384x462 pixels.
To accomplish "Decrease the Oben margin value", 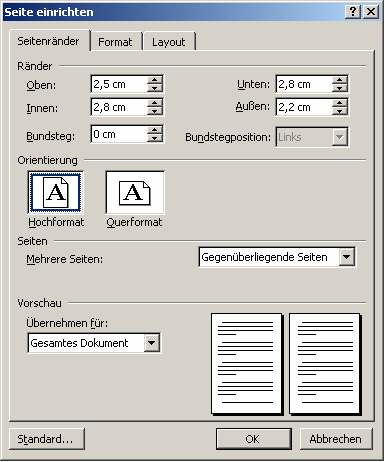I will (x=155, y=88).
